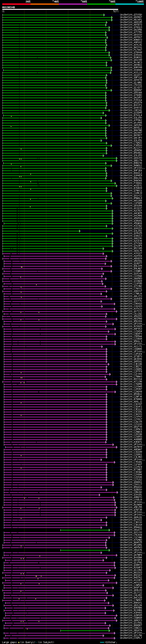Click the green alignment bar for UniRef100_B8HKN7

click(x=57, y=90)
